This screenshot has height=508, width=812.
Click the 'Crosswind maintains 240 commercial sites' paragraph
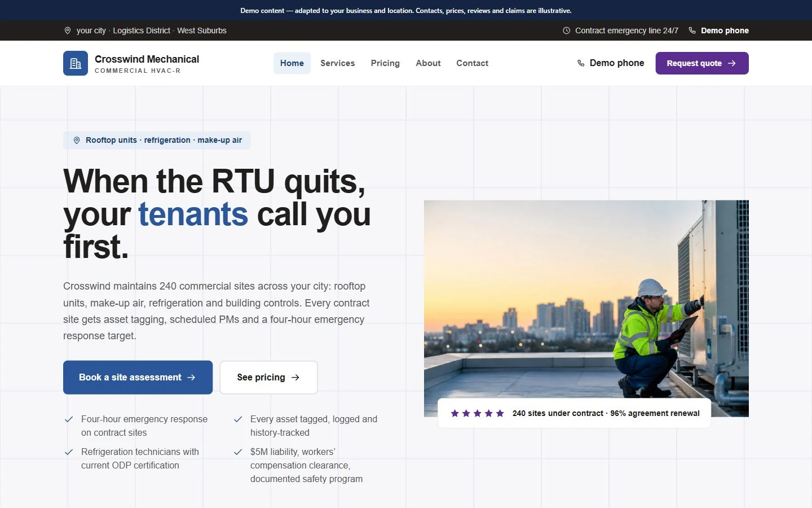(x=217, y=311)
